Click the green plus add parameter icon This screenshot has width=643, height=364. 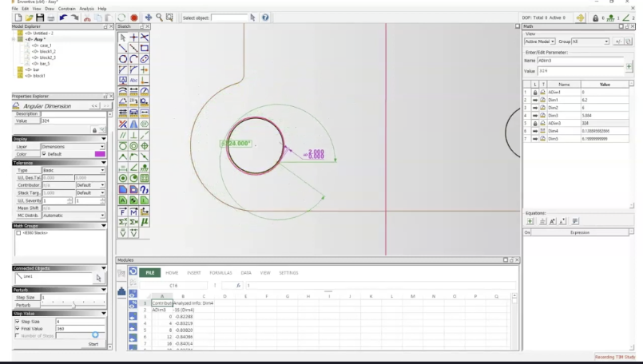pyautogui.click(x=629, y=65)
